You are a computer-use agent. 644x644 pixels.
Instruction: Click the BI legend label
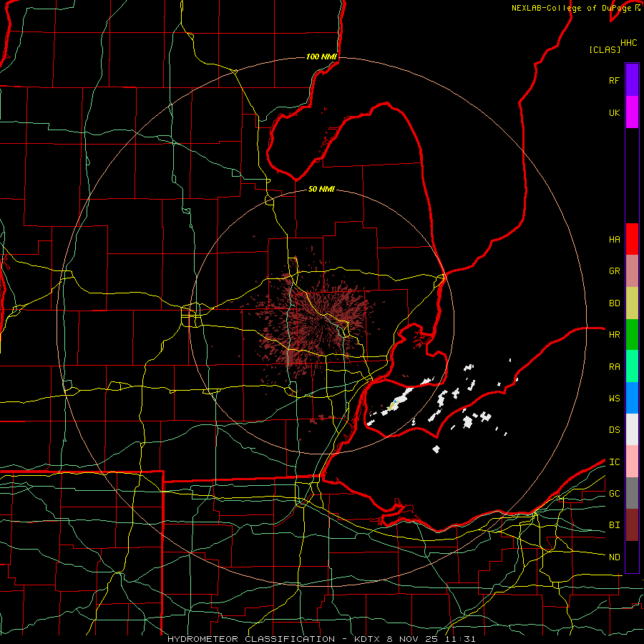[614, 525]
